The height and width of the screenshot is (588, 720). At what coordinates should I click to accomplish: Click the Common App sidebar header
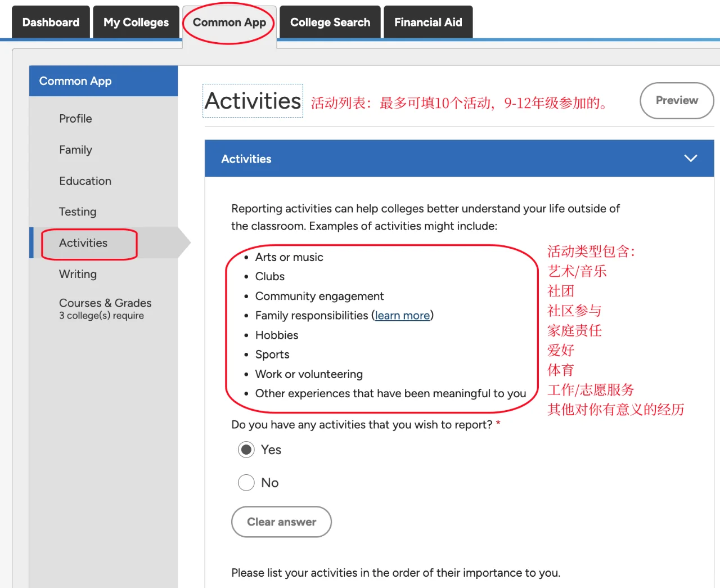[x=75, y=80]
